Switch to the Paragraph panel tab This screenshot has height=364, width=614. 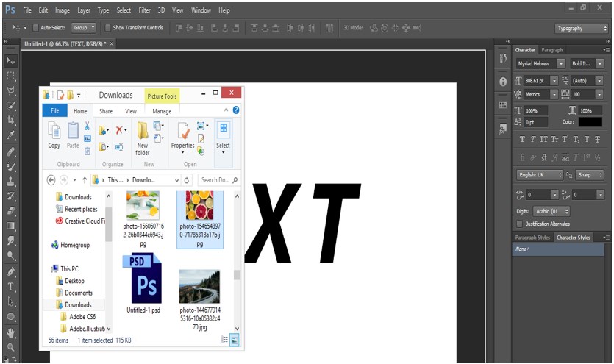[x=551, y=50]
